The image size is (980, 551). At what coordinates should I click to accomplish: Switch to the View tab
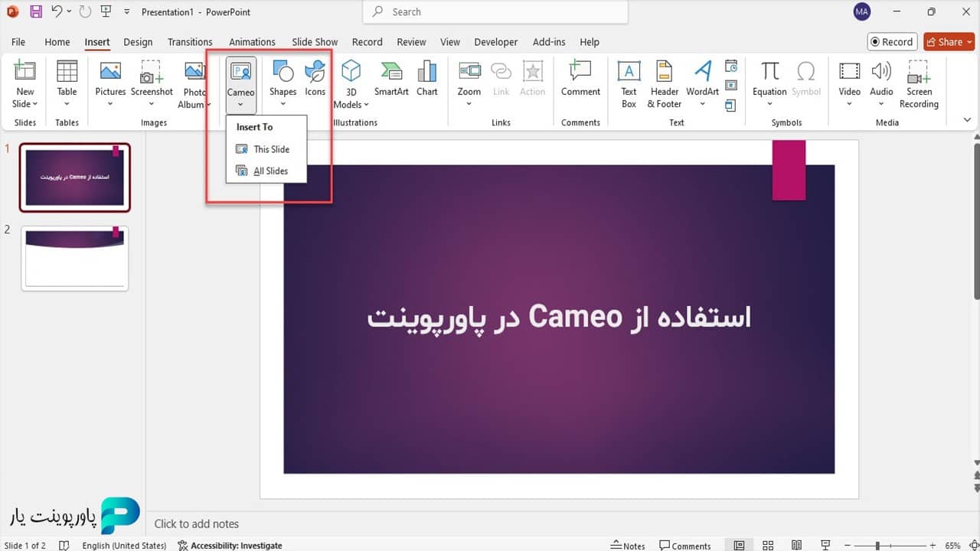pos(450,42)
